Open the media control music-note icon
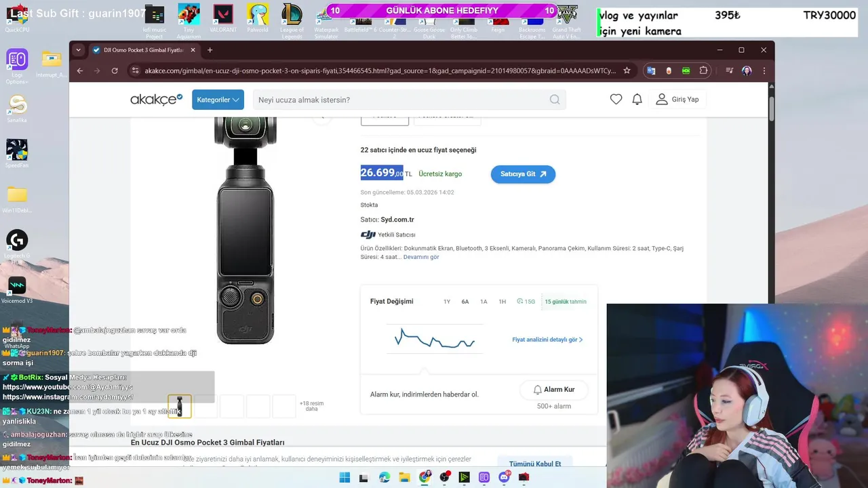This screenshot has height=488, width=868. tap(729, 70)
